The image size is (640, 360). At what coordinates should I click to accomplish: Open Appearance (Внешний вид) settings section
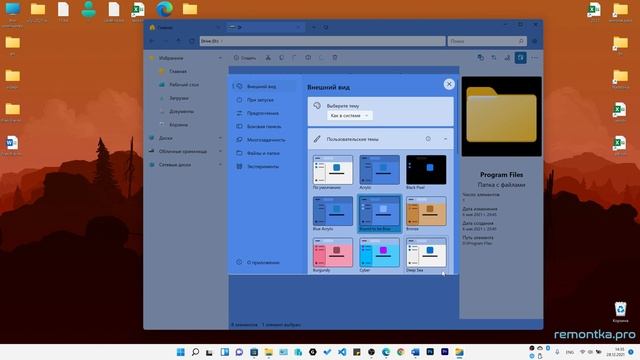pos(264,87)
